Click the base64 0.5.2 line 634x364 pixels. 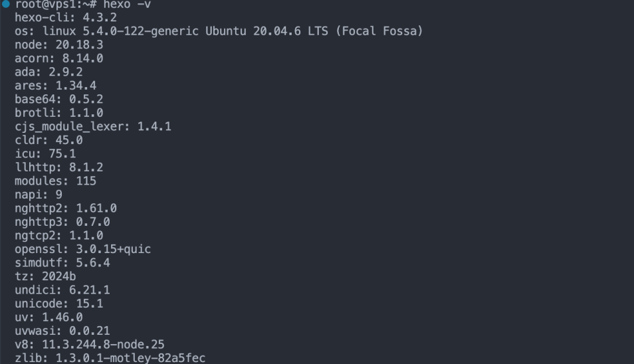point(58,99)
